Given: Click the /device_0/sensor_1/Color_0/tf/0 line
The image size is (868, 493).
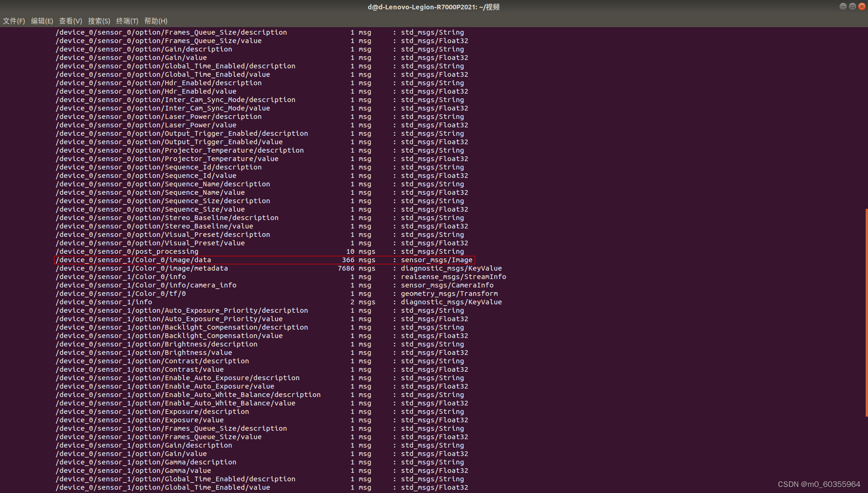Looking at the screenshot, I should point(277,294).
